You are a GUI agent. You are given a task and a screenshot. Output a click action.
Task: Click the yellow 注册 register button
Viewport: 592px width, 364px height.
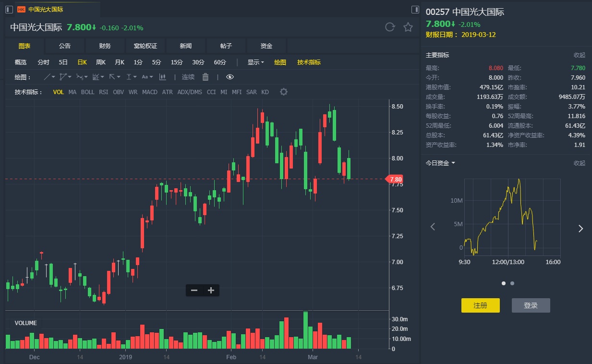[480, 305]
